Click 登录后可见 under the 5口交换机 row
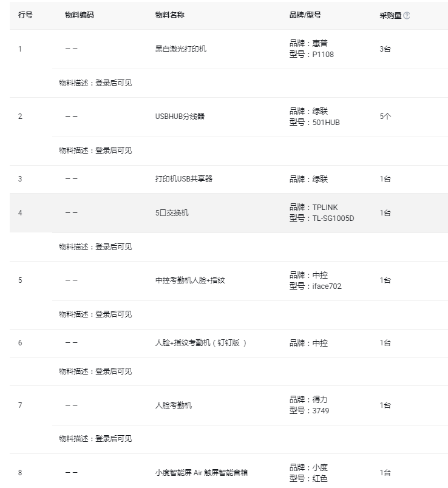448x488 pixels. tap(114, 247)
